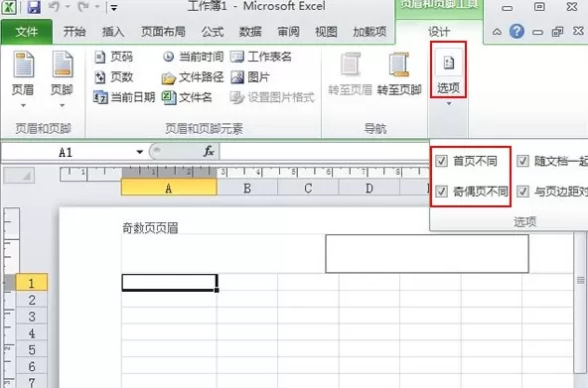Screen dimensions: 588x388
Task: Select column A header
Action: pyautogui.click(x=169, y=188)
